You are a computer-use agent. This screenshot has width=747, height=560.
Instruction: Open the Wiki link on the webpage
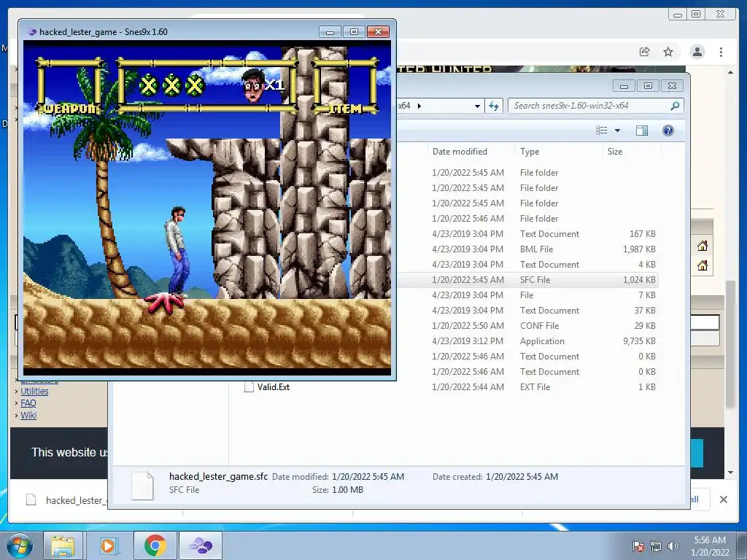point(28,415)
